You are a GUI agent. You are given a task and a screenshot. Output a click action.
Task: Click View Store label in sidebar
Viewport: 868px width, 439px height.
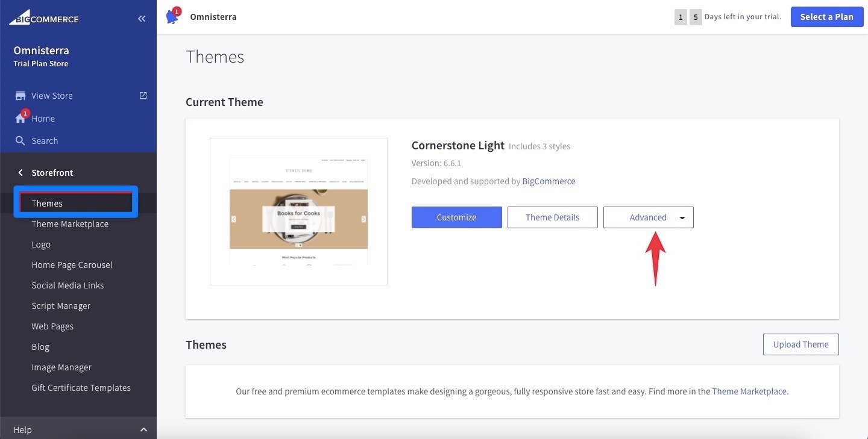(52, 96)
